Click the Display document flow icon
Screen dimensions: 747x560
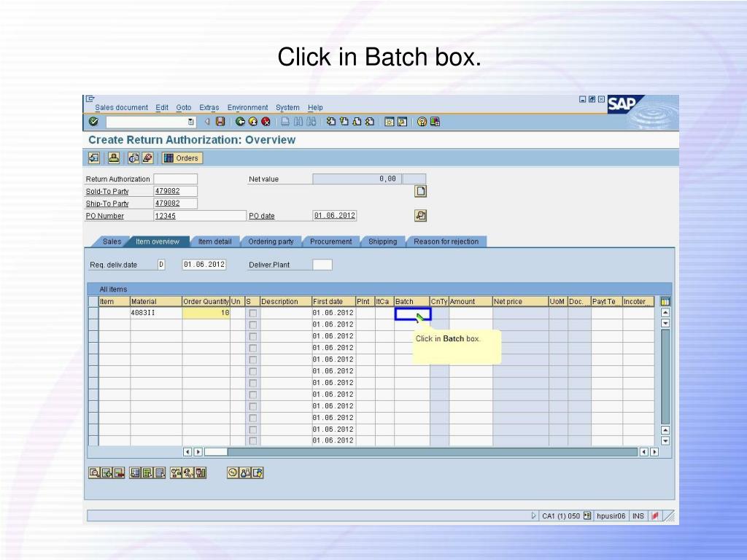pos(94,157)
